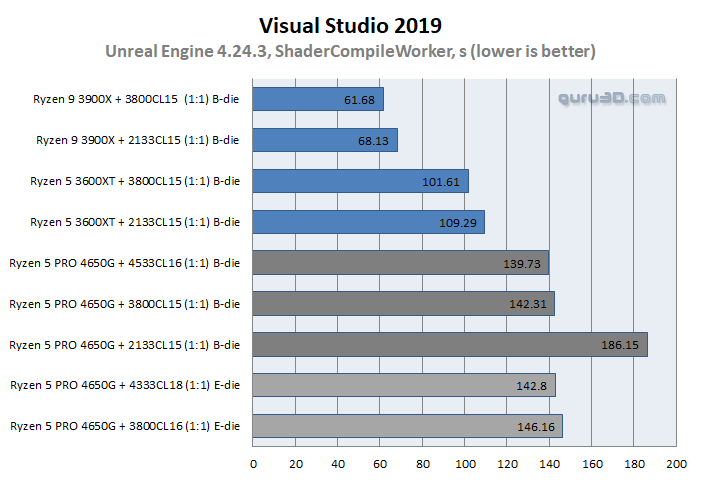Select the bar with value 68.13
The image size is (701, 480).
tap(325, 140)
